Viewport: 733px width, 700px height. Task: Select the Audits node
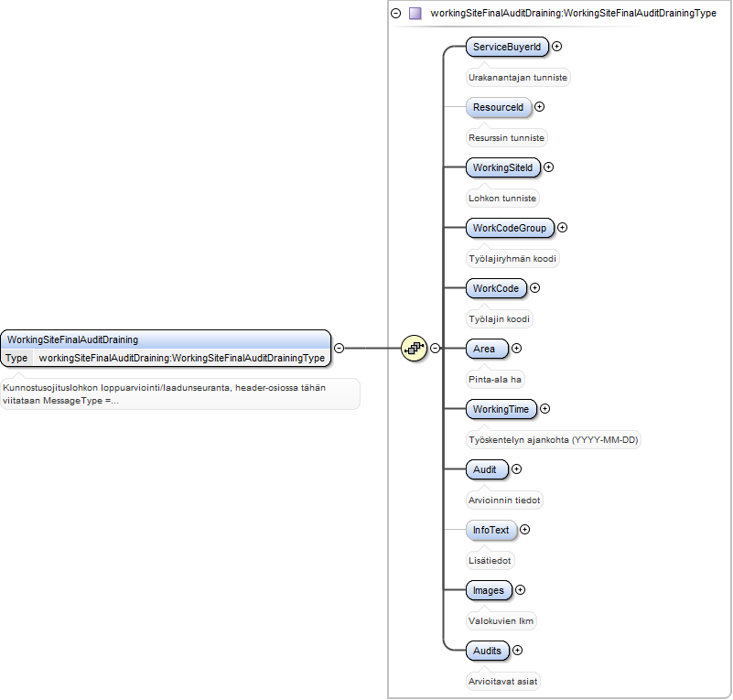pos(488,651)
